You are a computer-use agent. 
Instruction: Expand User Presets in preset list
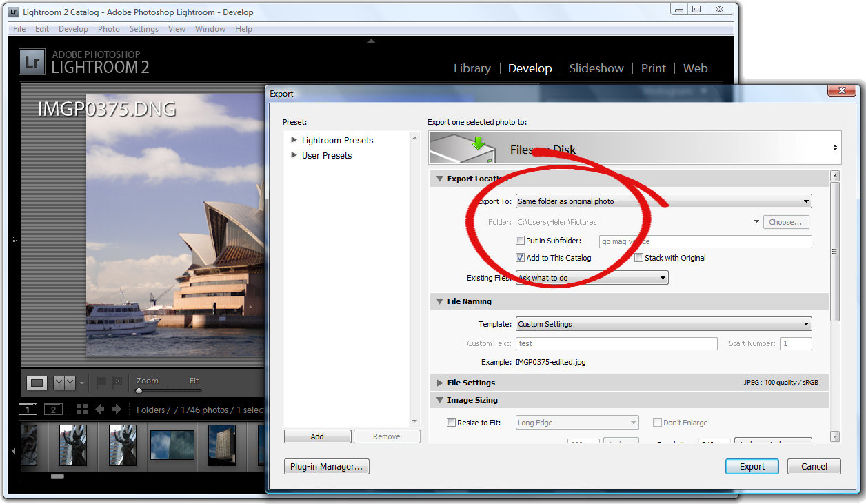pos(294,155)
